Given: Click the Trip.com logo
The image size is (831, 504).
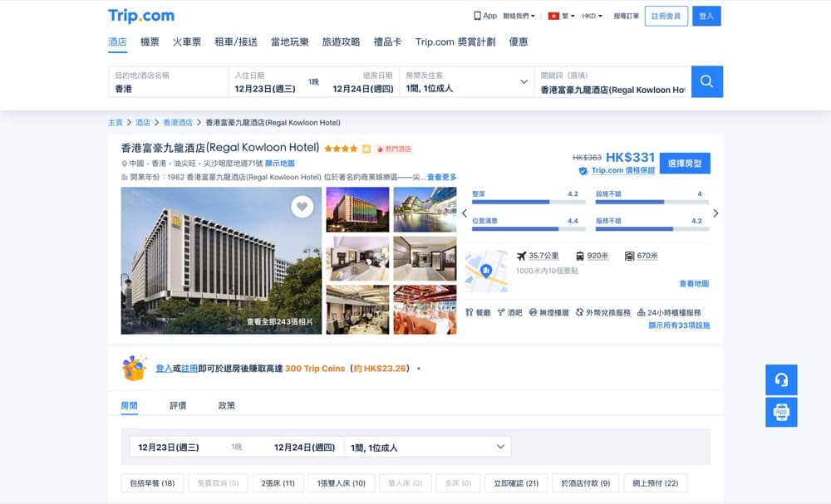Looking at the screenshot, I should coord(141,16).
